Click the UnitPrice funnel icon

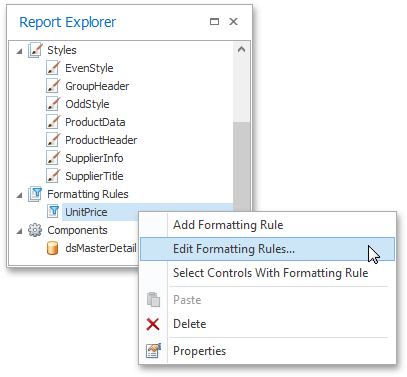tap(53, 212)
